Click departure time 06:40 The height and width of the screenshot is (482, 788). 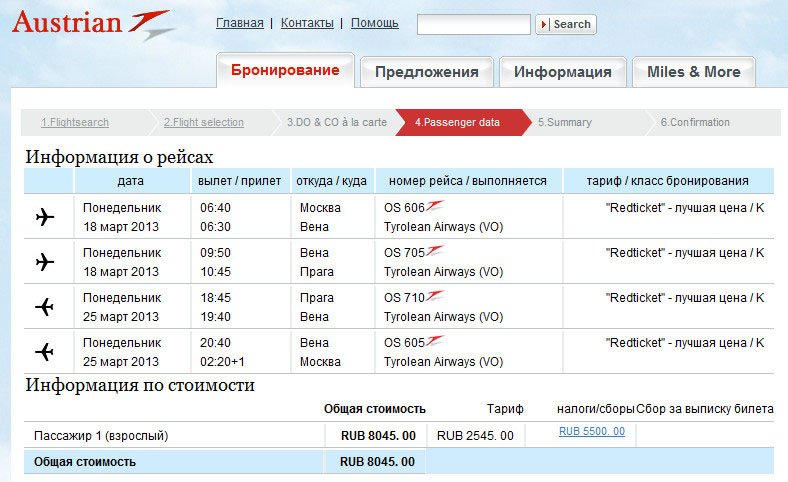216,208
